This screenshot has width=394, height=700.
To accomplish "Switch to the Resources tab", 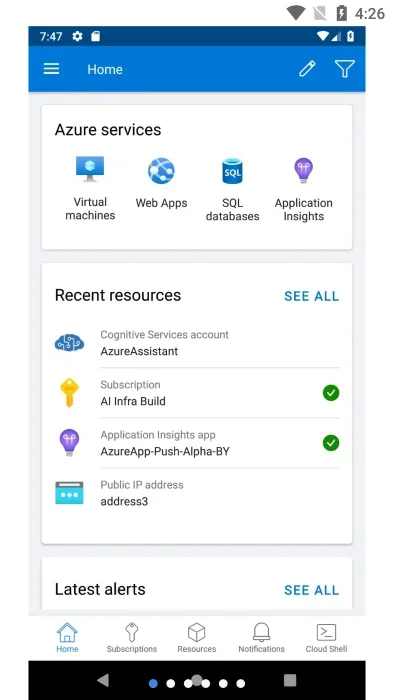I will [196, 638].
